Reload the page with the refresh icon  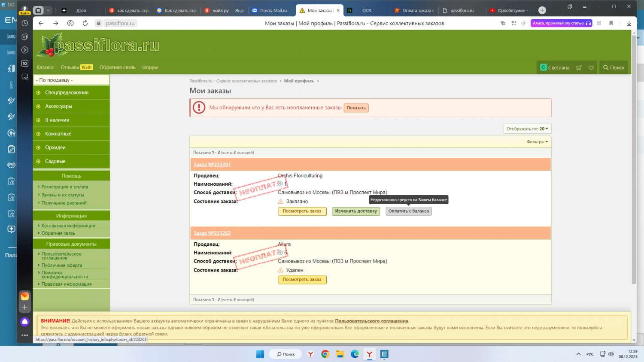(85, 23)
